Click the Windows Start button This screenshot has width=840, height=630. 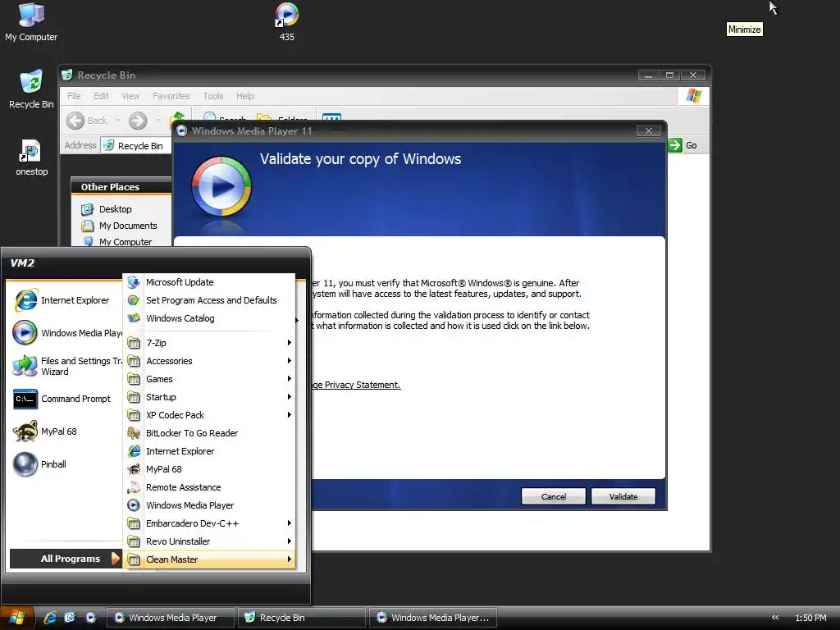[17, 618]
